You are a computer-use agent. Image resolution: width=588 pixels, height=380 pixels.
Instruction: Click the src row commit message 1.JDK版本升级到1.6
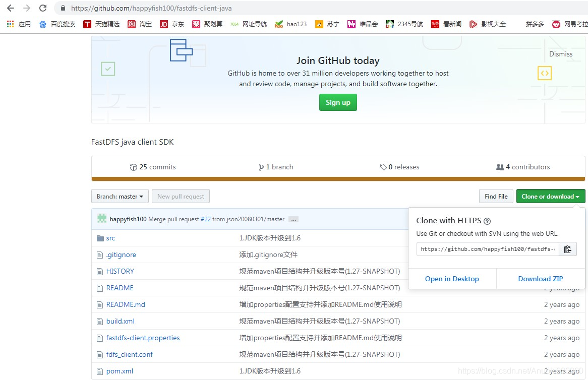270,238
